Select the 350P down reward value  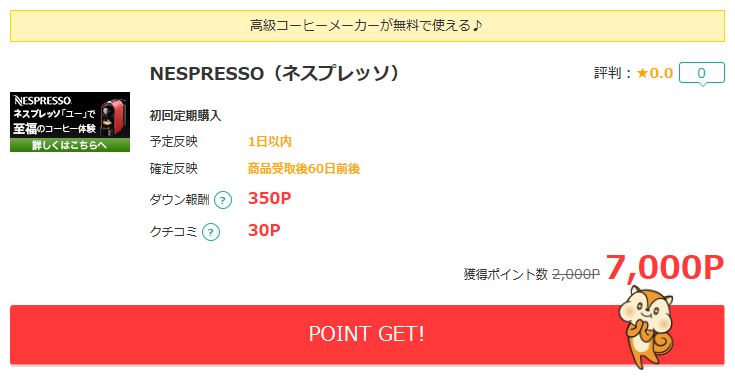tap(270, 199)
